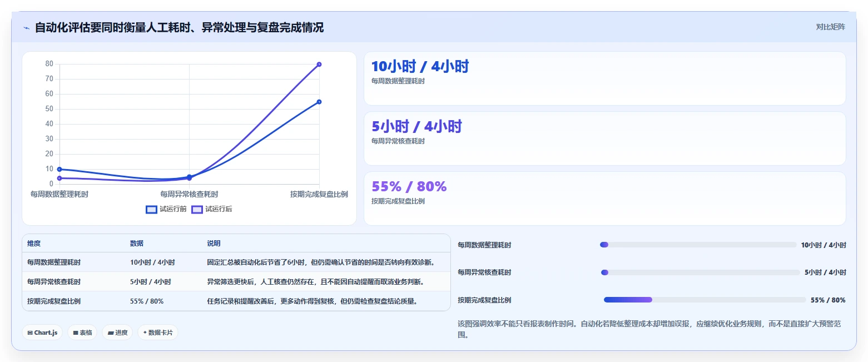The height and width of the screenshot is (362, 868).
Task: Open the 5小时 / 4小时 data card
Action: pyautogui.click(x=605, y=138)
